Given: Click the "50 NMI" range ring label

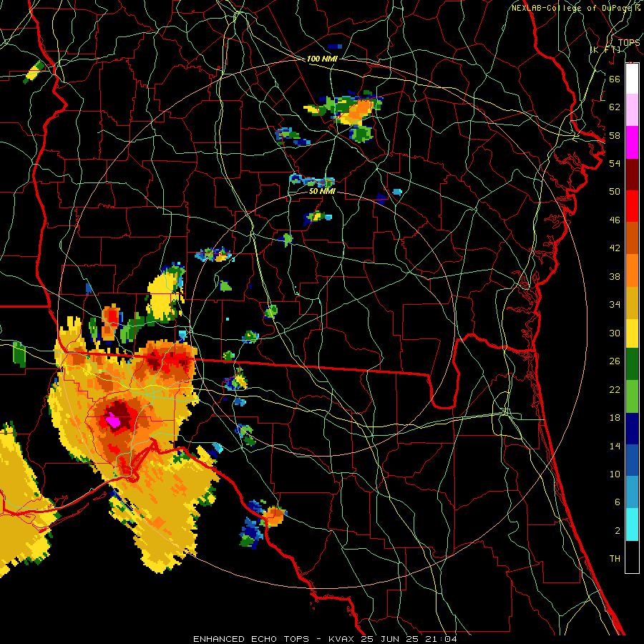Looking at the screenshot, I should [322, 191].
